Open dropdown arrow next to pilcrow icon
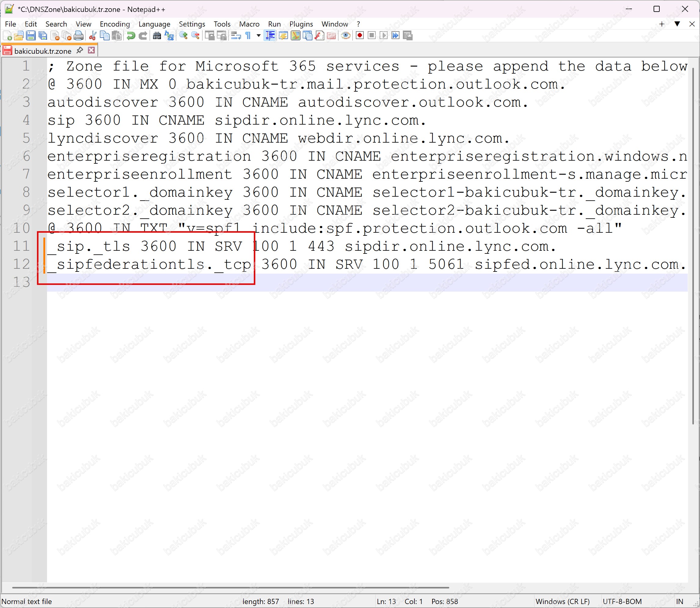The height and width of the screenshot is (608, 700). [x=259, y=36]
